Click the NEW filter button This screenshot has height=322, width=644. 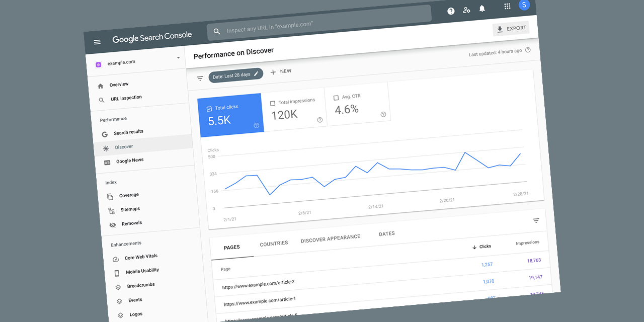(x=281, y=71)
